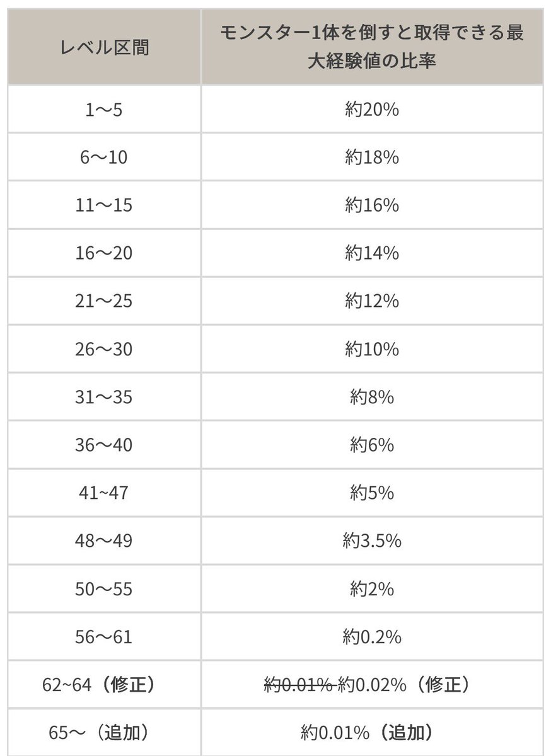Select the 50〜55 level range cell
This screenshot has height=756, width=551.
coord(105,588)
